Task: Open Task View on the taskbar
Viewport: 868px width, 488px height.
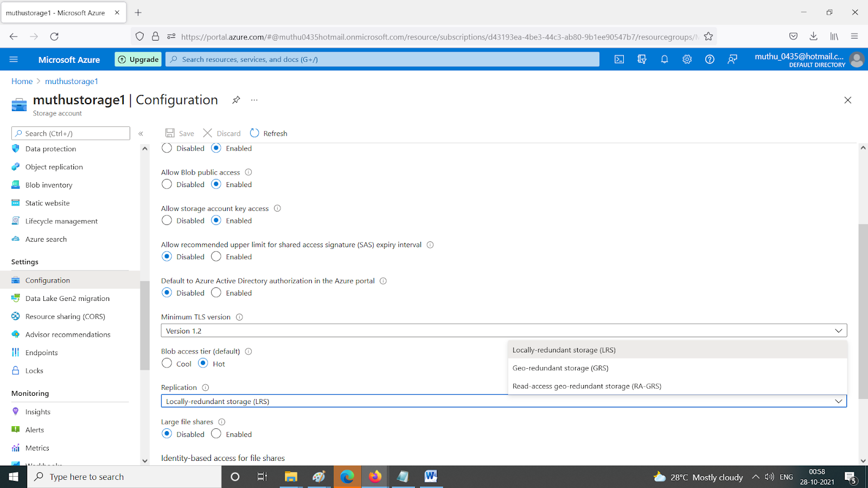Action: tap(263, 477)
